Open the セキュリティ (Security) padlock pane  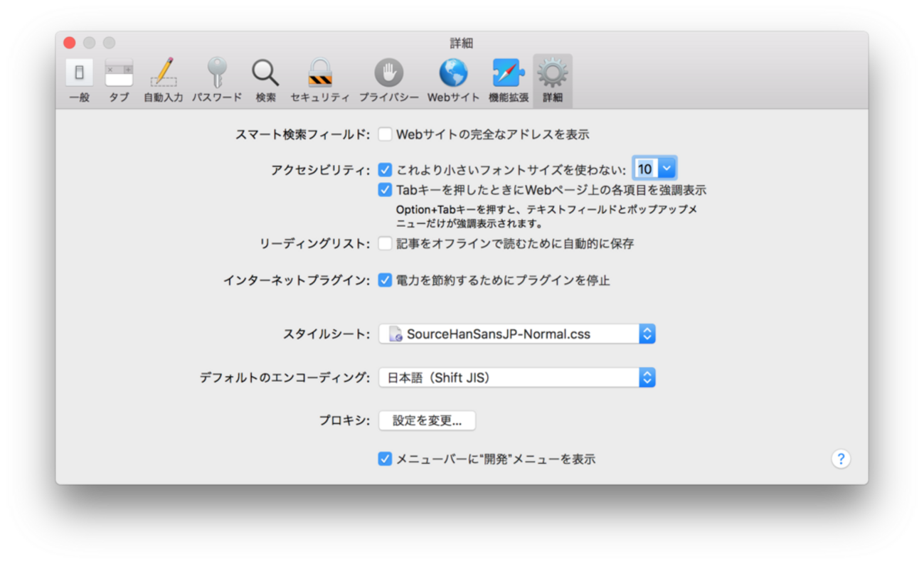pos(320,81)
